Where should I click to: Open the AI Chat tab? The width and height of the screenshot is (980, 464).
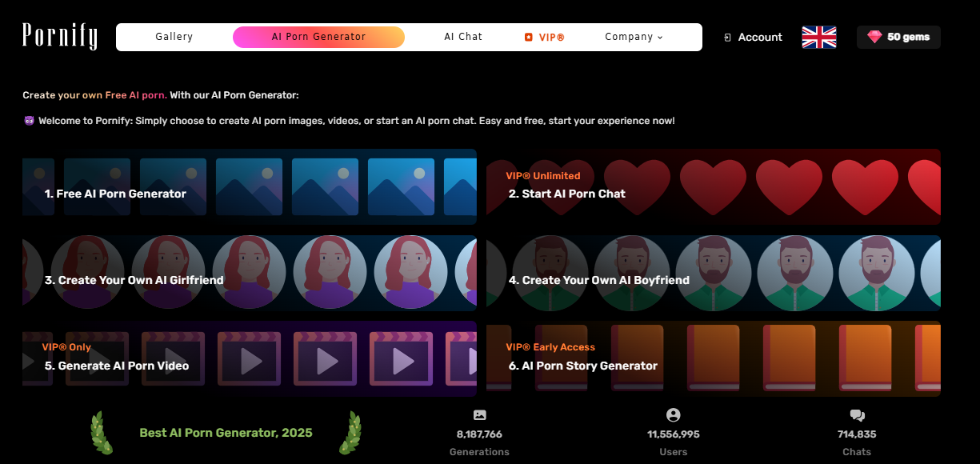[463, 37]
